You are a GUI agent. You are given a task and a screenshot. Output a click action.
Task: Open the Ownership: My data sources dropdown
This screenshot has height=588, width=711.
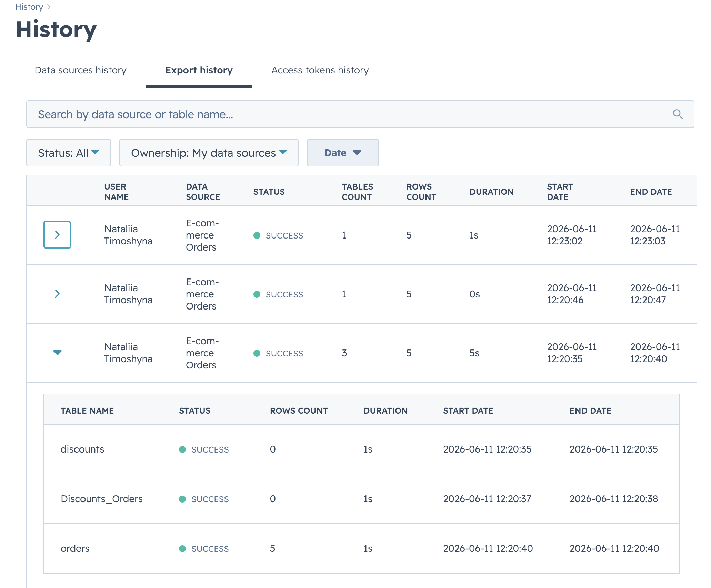tap(209, 153)
